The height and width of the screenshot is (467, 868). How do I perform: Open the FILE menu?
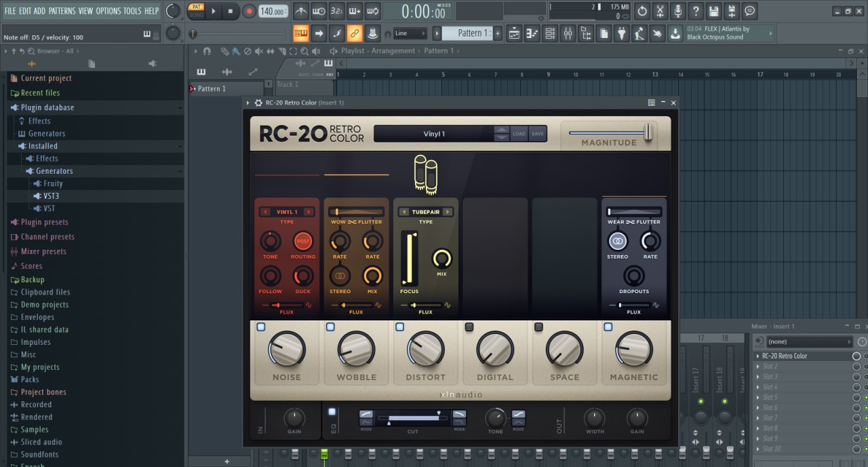[10, 11]
